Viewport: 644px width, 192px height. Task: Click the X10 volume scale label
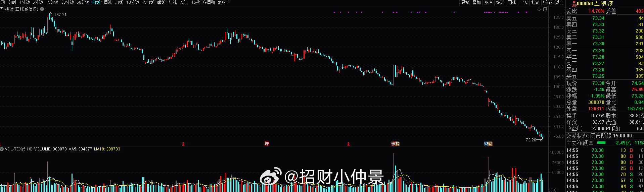click(553, 190)
